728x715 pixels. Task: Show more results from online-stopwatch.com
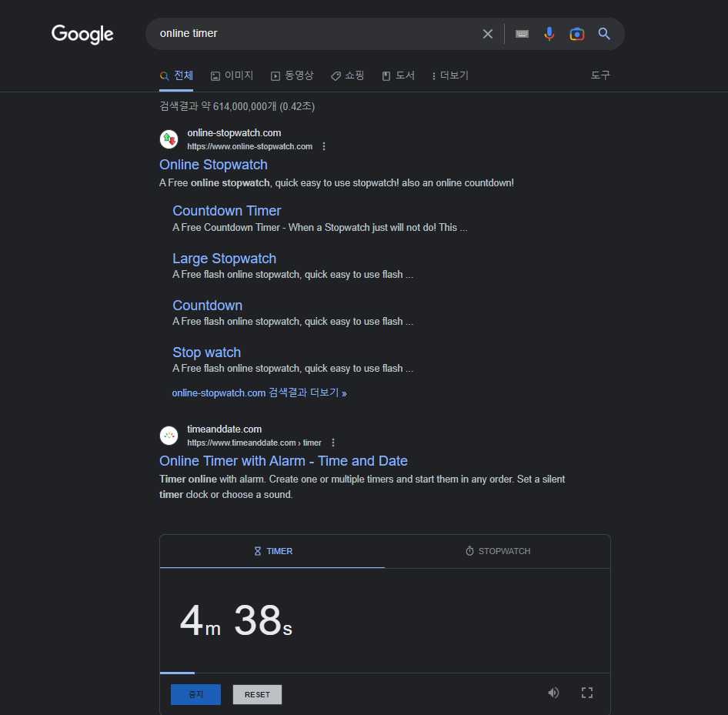point(259,393)
